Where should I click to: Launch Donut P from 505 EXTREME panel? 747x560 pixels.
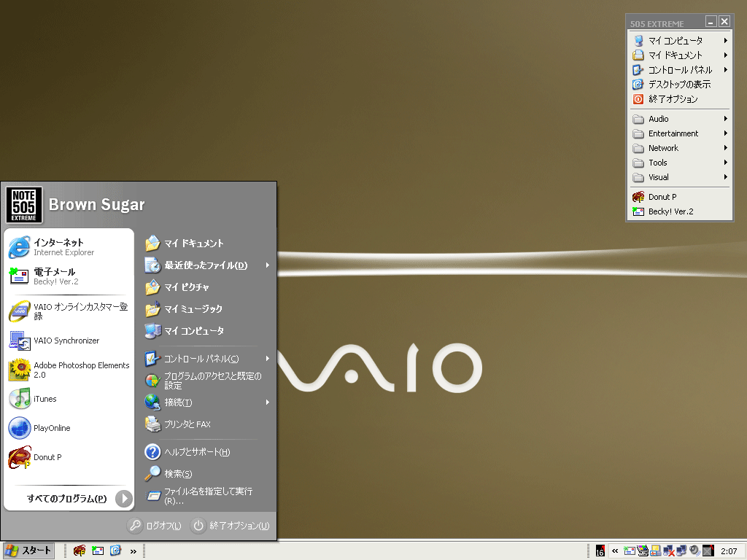pos(681,197)
